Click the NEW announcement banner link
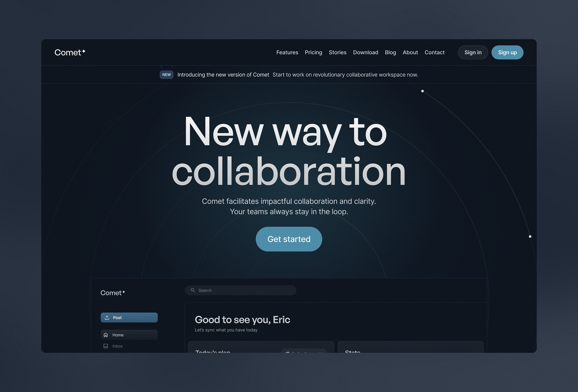578x392 pixels. click(289, 74)
